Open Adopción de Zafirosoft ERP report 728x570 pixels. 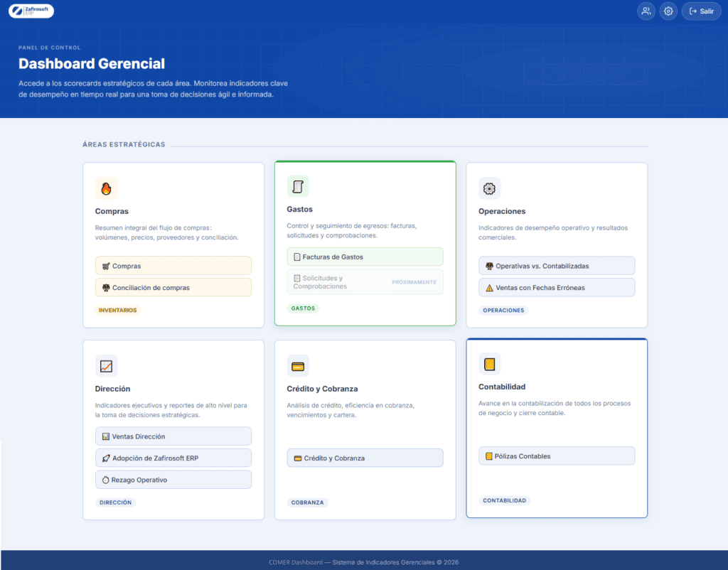click(173, 458)
